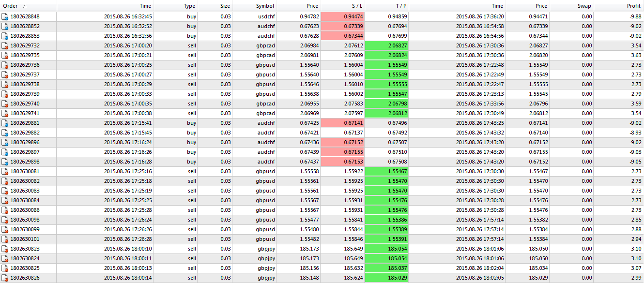
Task: Click sell order icon for 1802629740
Action: tap(5, 104)
